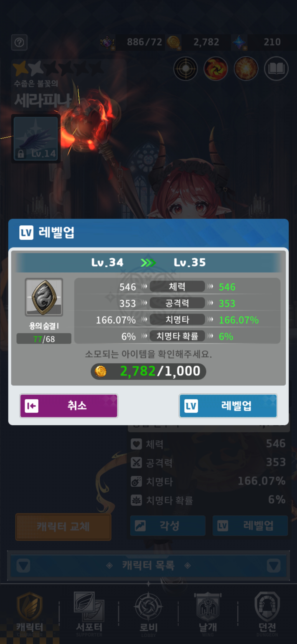This screenshot has height=644, width=297.
Task: Select the locked Lv.14 wing slot
Action: tap(36, 139)
